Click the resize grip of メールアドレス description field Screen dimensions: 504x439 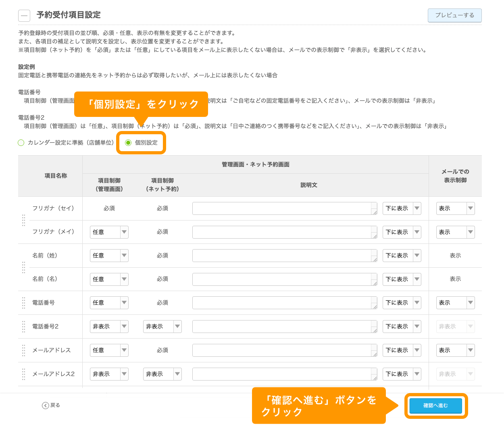(x=375, y=354)
